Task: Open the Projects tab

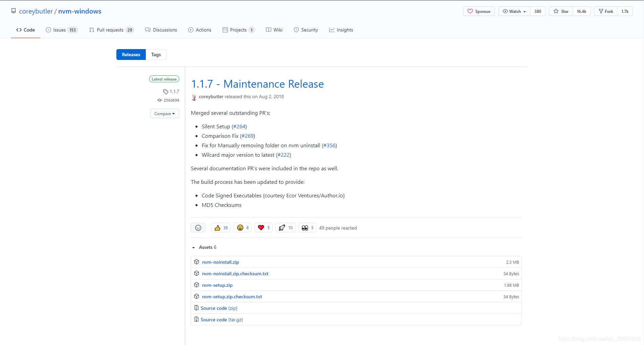Action: (239, 30)
